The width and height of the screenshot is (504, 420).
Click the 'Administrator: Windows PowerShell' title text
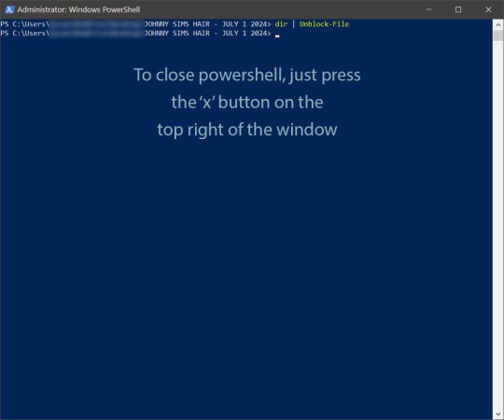click(78, 9)
